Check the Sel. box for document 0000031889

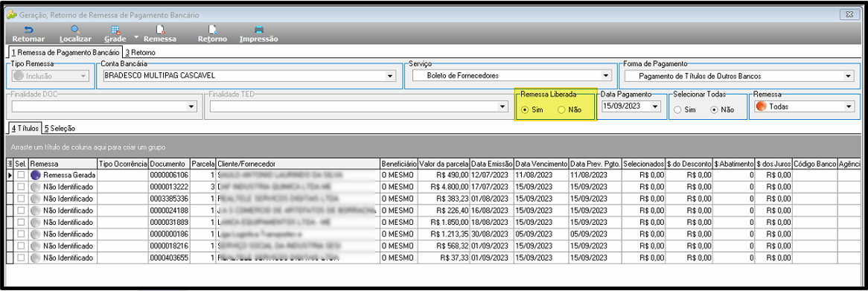(21, 223)
